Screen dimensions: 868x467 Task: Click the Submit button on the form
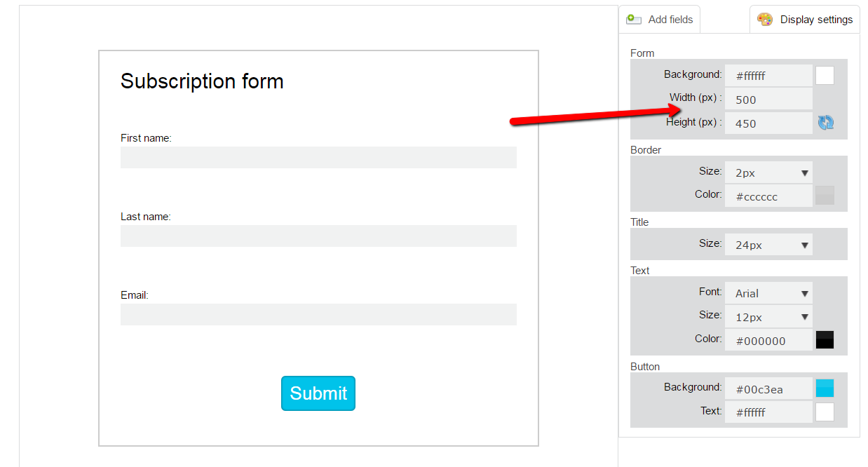[x=318, y=393]
